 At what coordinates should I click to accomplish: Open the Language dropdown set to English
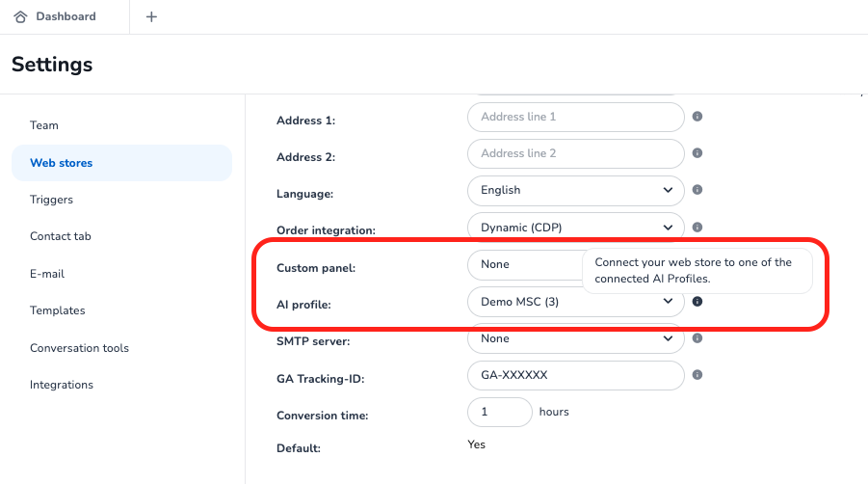(575, 191)
